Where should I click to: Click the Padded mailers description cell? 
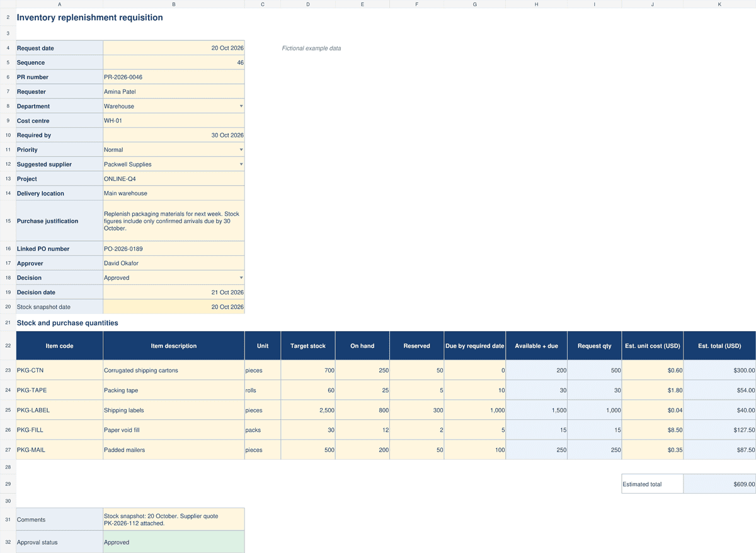[174, 450]
